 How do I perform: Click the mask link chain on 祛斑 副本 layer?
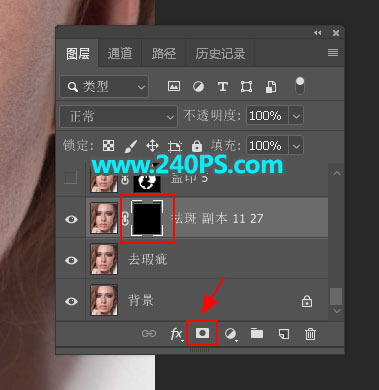click(125, 219)
